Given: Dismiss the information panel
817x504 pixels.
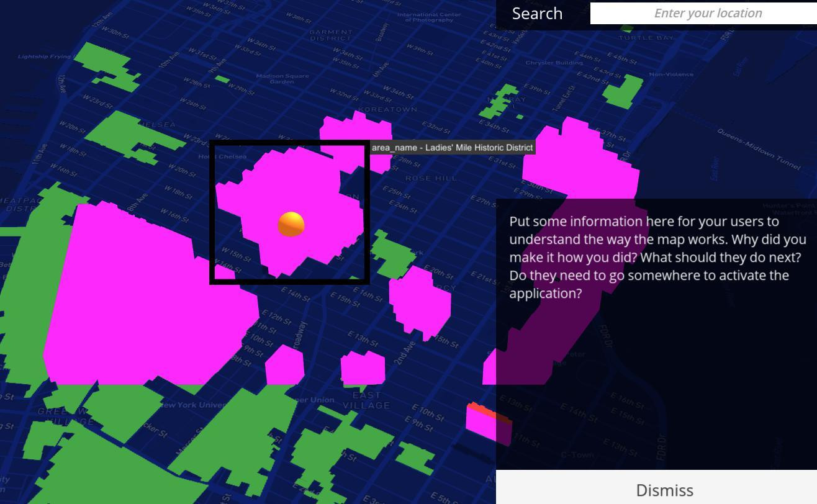Looking at the screenshot, I should coord(664,490).
